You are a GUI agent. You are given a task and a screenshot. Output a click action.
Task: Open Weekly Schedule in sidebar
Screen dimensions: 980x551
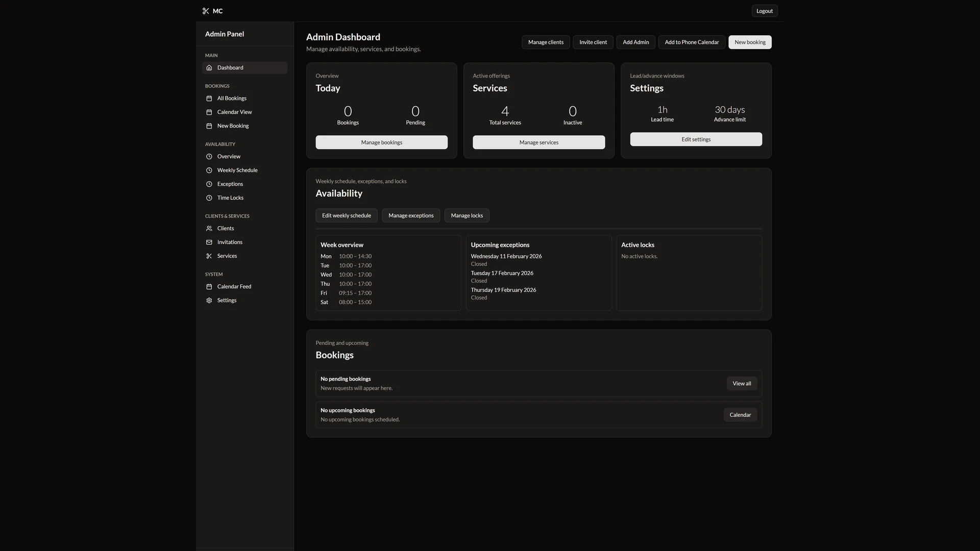click(x=244, y=170)
